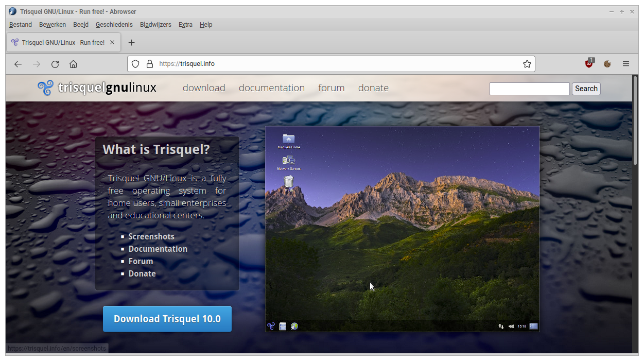644x361 pixels.
Task: Open the Forum list link
Action: (x=141, y=261)
